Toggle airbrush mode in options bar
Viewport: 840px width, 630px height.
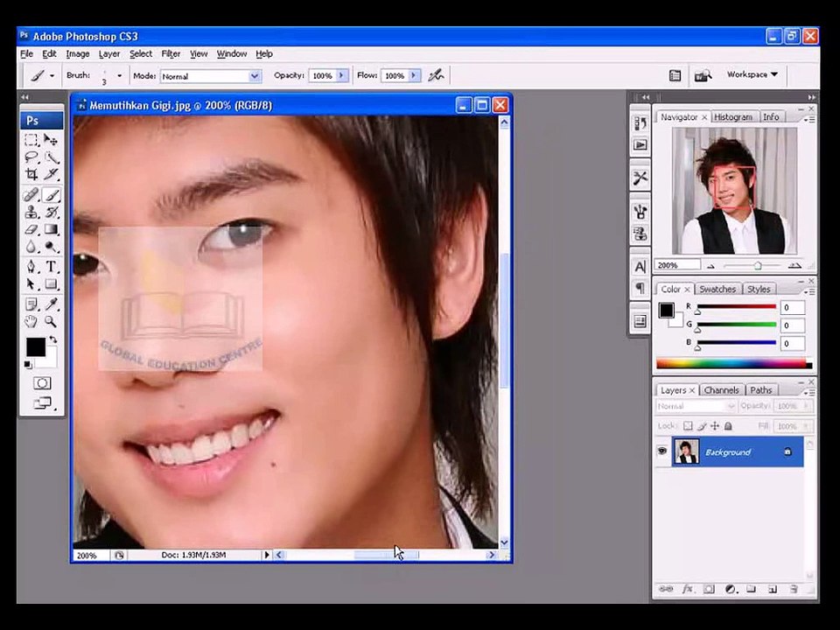(x=436, y=75)
